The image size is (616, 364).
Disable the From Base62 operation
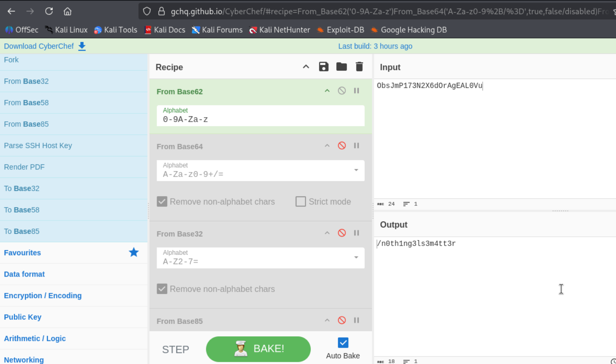[342, 91]
